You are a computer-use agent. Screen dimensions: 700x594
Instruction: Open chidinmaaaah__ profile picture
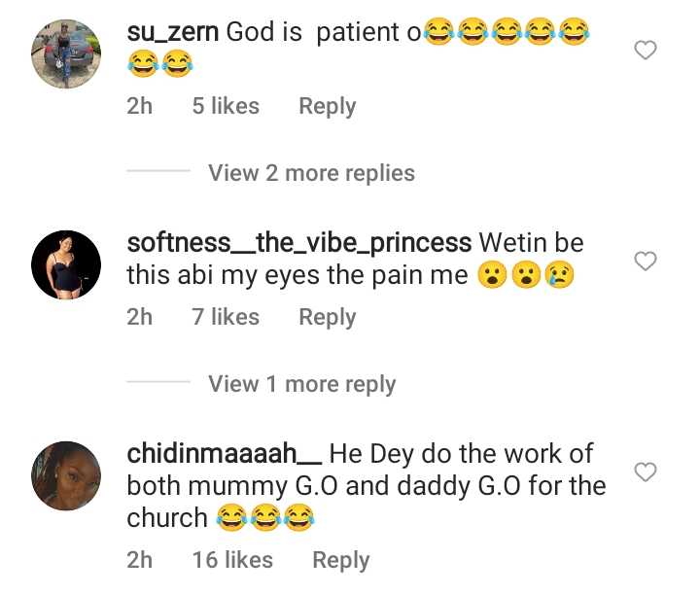(x=66, y=476)
